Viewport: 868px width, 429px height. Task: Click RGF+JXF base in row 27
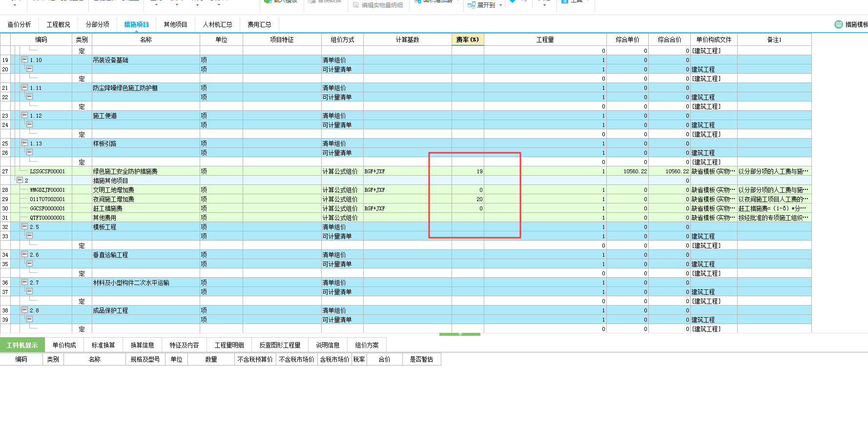[408, 171]
